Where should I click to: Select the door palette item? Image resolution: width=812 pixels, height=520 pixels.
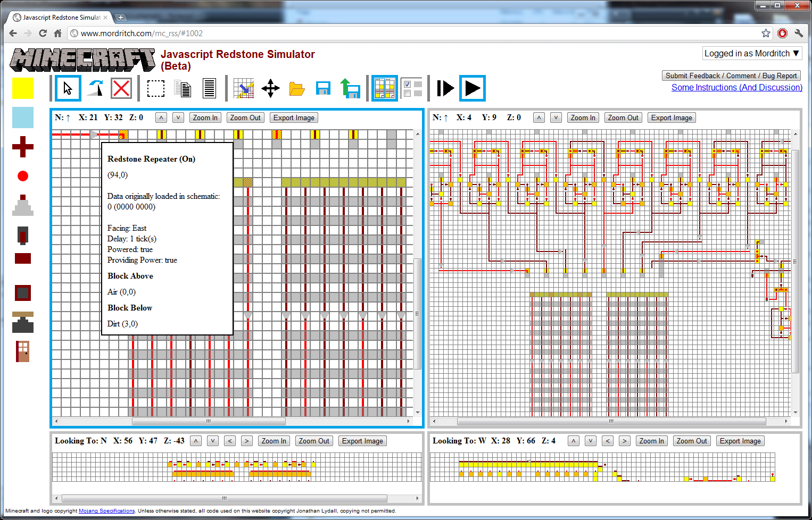click(23, 351)
